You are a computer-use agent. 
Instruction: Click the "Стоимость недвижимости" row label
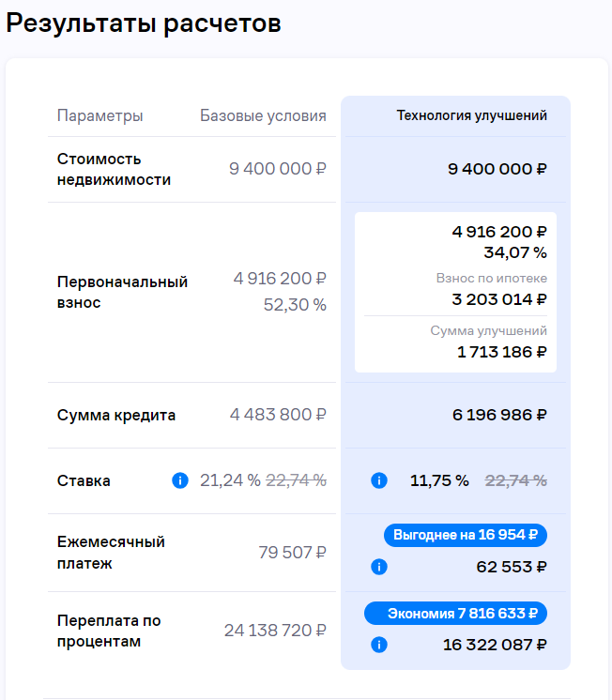point(114,169)
